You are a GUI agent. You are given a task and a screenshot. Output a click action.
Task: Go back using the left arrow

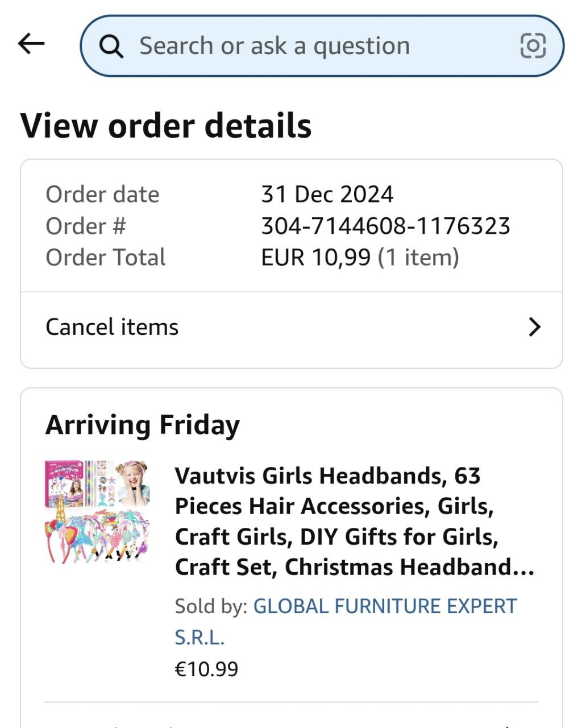tap(31, 44)
